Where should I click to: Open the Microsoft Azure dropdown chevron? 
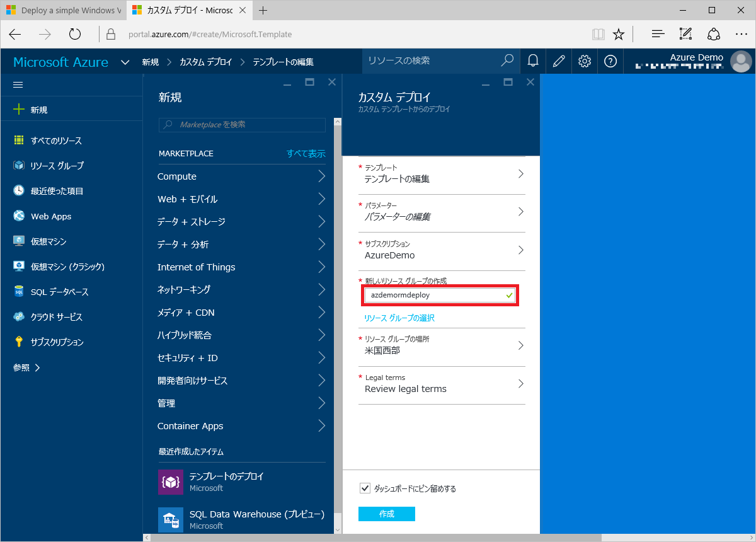pos(125,62)
